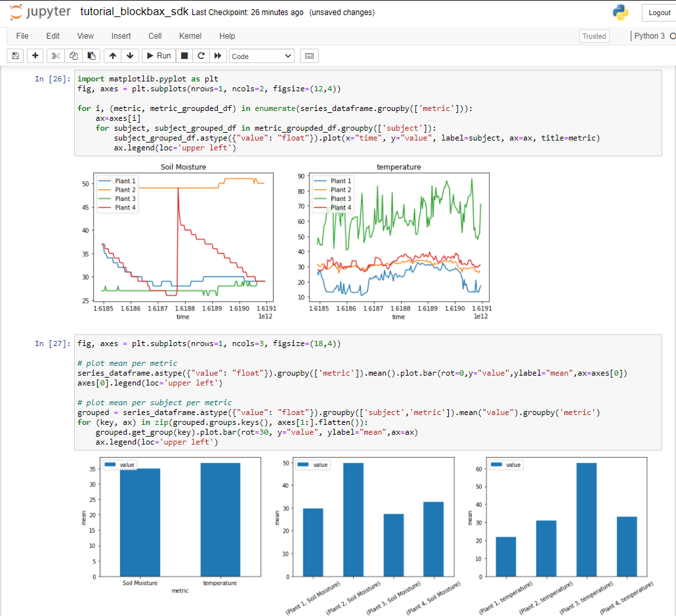
Task: Move the selected cell up
Action: 112,55
